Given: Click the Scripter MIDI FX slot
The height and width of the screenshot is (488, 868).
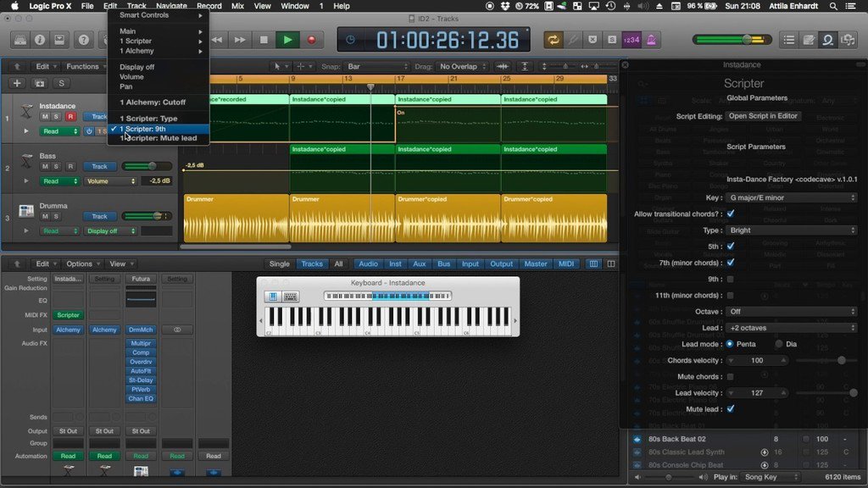Looking at the screenshot, I should click(68, 315).
